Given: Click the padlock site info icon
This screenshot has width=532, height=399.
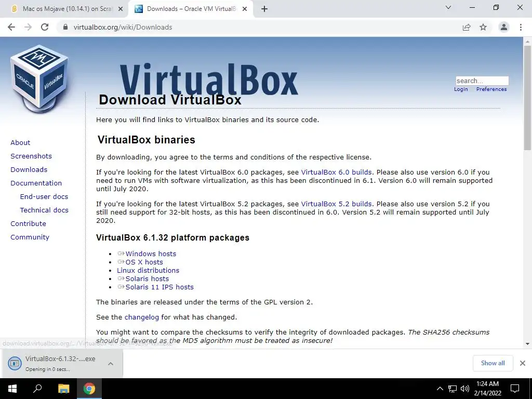Looking at the screenshot, I should click(x=65, y=27).
